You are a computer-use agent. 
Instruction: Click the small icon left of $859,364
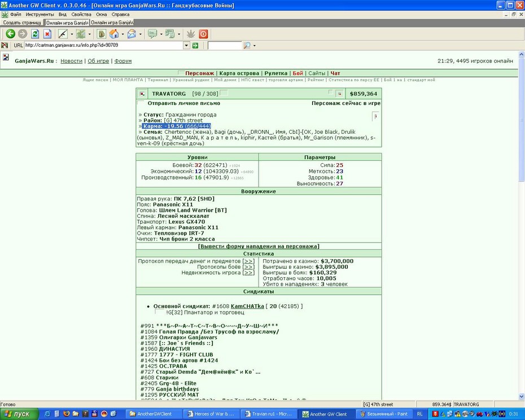[x=339, y=94]
